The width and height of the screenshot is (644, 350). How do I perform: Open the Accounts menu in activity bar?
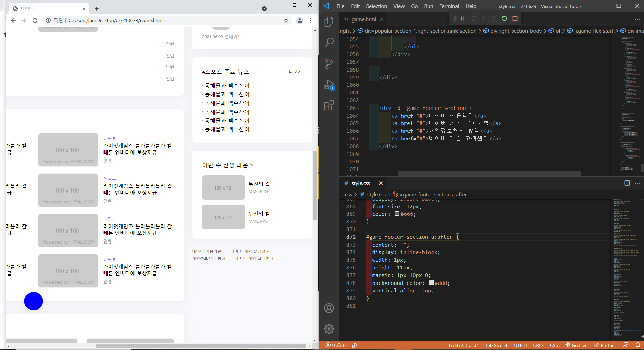[329, 308]
